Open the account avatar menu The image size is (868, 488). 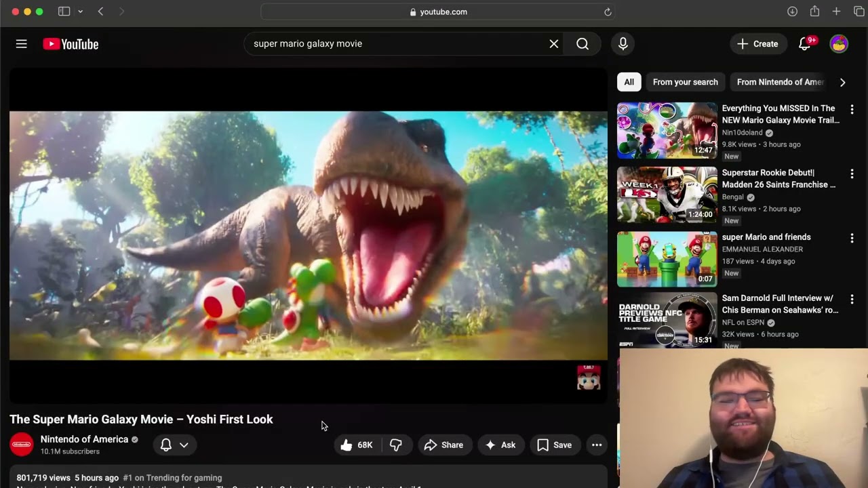coord(839,43)
